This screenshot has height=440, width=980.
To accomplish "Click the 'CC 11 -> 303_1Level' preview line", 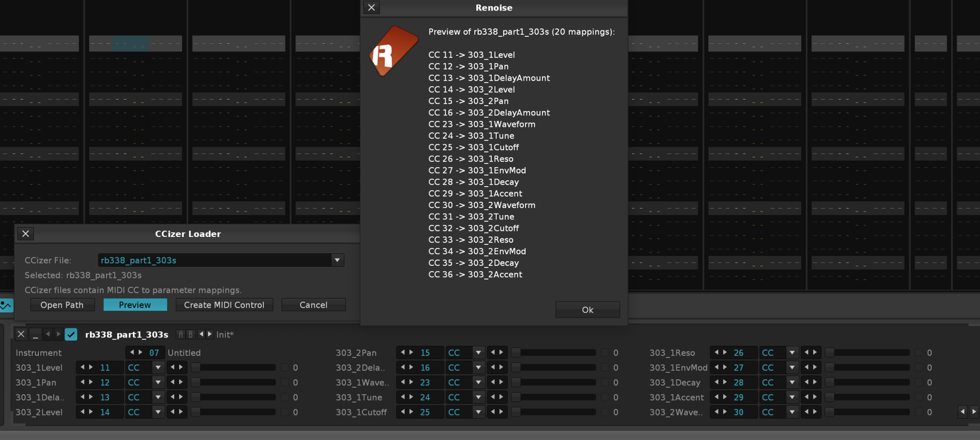I will [x=471, y=55].
